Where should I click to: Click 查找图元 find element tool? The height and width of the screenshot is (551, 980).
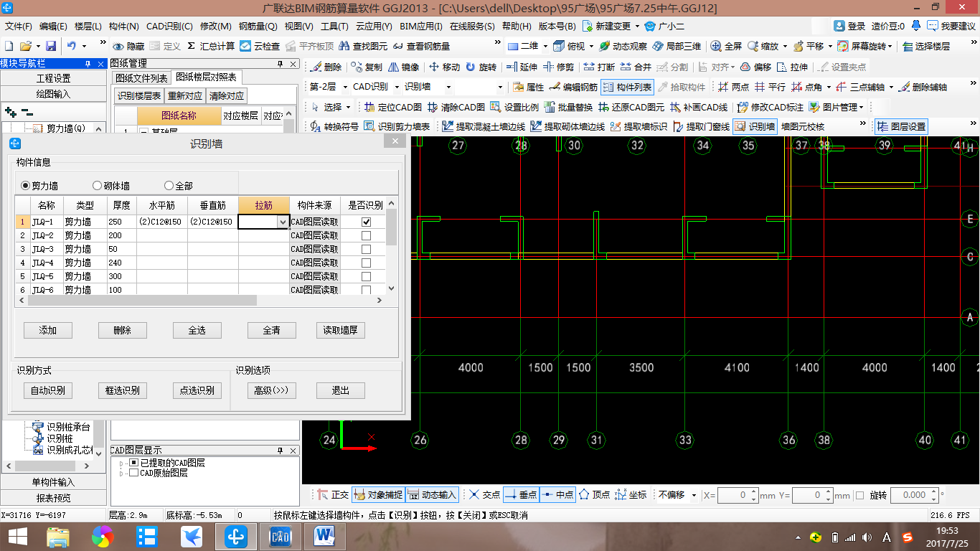(x=362, y=46)
